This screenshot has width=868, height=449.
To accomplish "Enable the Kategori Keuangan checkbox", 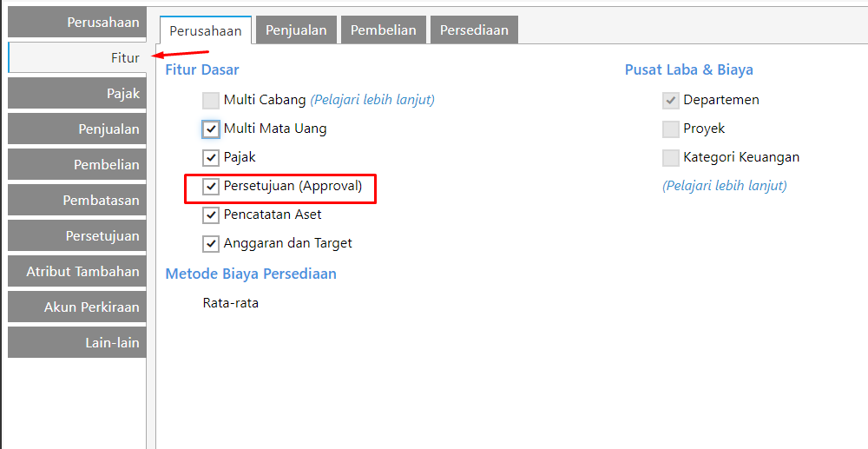I will [670, 158].
